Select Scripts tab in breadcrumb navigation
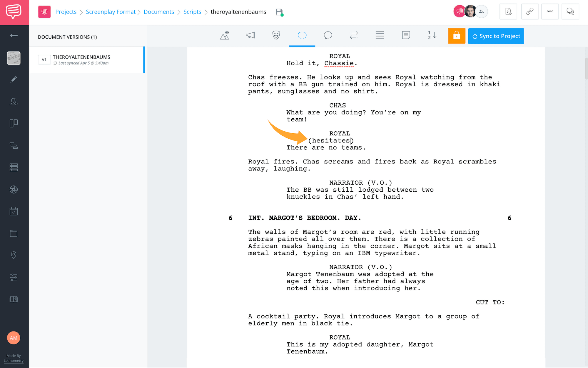Viewport: 588px width, 368px height. (192, 11)
